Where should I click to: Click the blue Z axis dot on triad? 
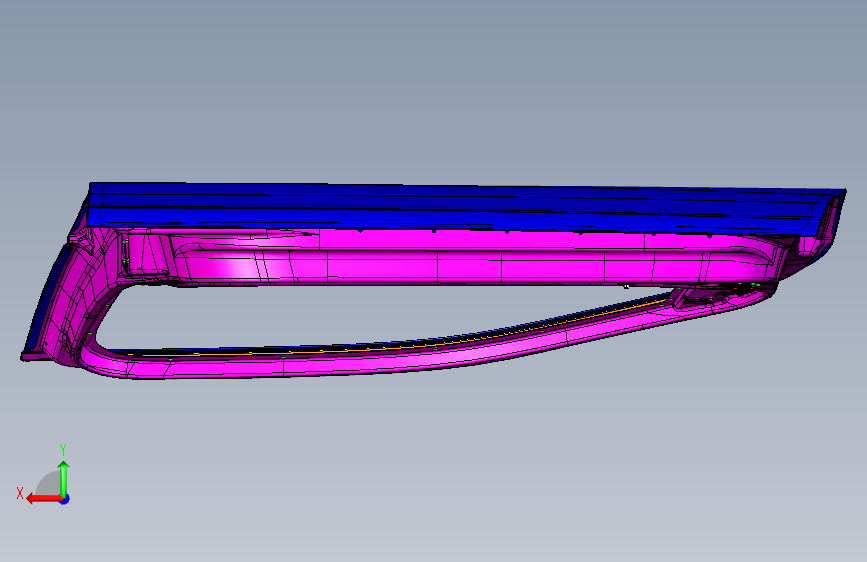pyautogui.click(x=65, y=499)
